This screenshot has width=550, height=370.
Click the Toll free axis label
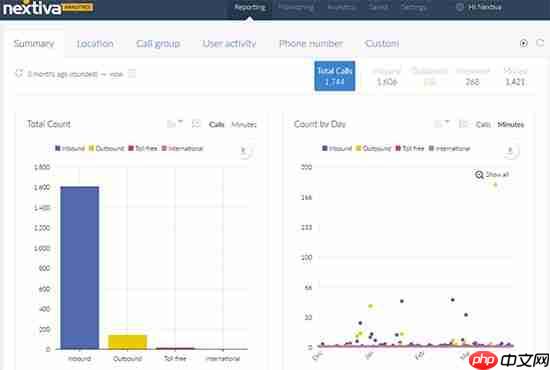point(175,358)
